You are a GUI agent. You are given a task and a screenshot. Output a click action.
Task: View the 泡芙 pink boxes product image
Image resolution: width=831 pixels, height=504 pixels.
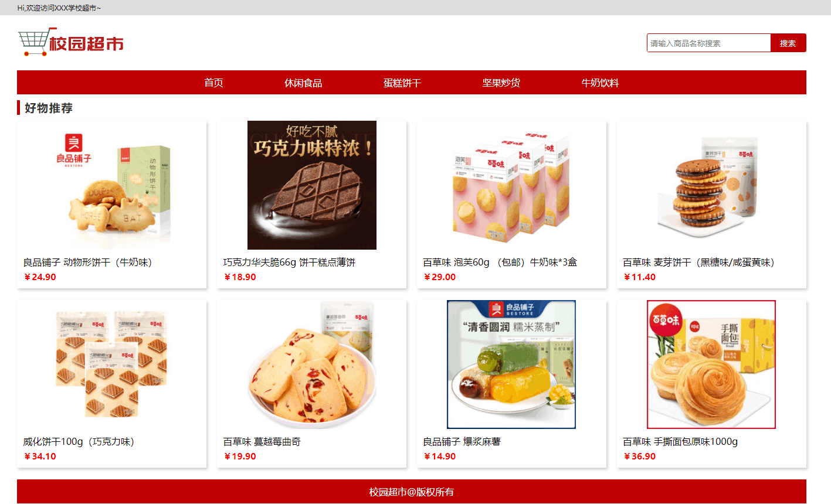pos(511,185)
